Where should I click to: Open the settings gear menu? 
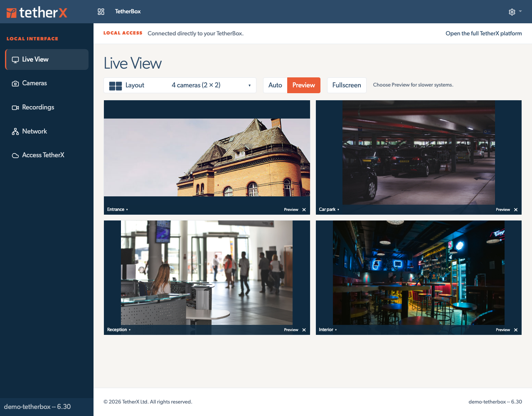512,12
